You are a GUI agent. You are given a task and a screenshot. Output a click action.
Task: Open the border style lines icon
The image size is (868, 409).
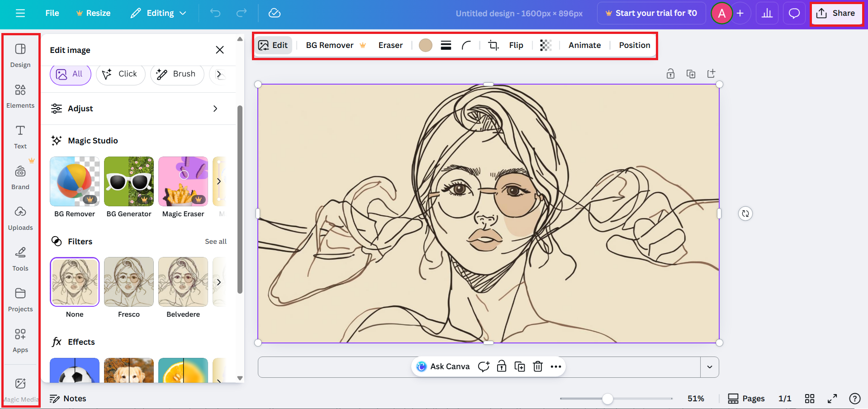[446, 45]
